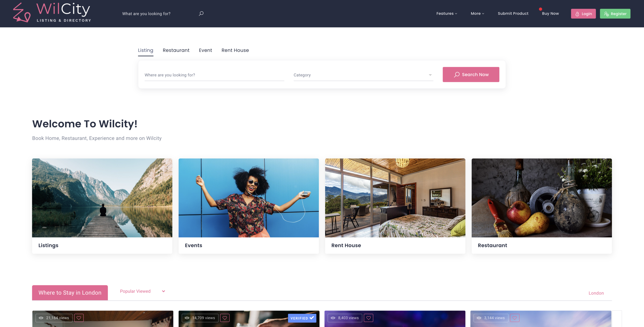
Task: Click the red notification dot near Buy Now
Action: 540,9
